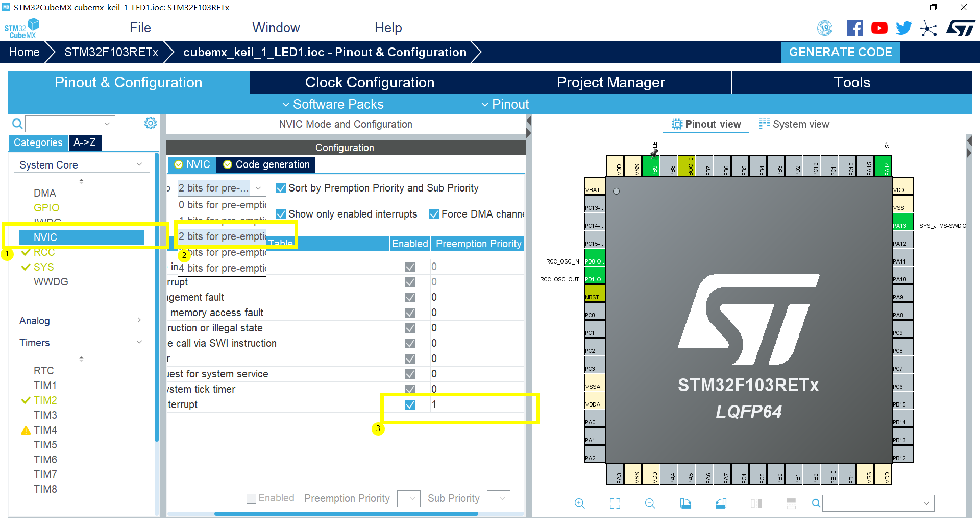
Task: Click the STM32CubeMX logo
Action: (x=22, y=29)
